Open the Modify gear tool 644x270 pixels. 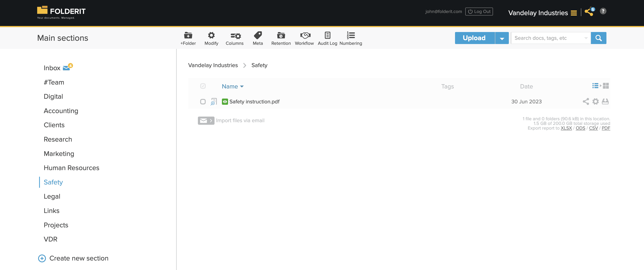pos(211,38)
